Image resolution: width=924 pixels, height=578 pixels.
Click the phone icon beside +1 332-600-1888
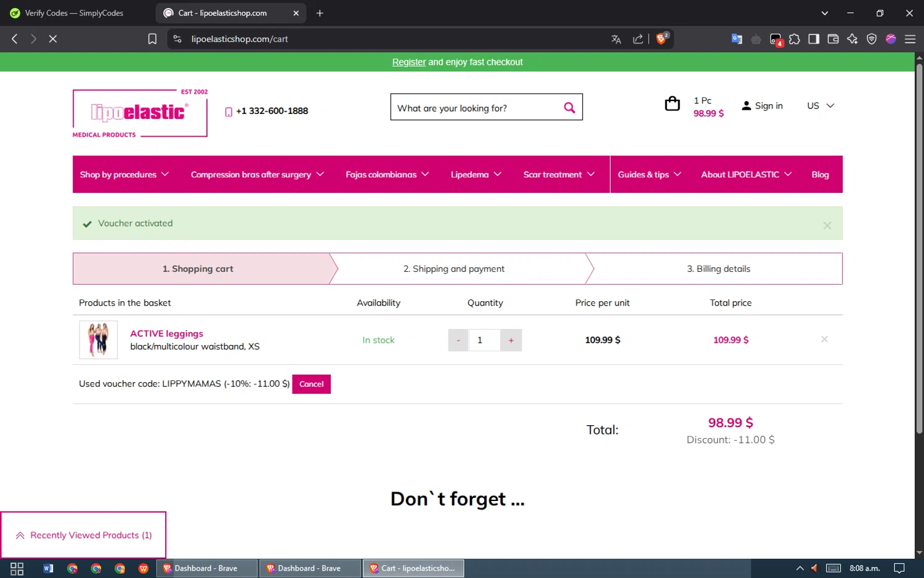(229, 112)
